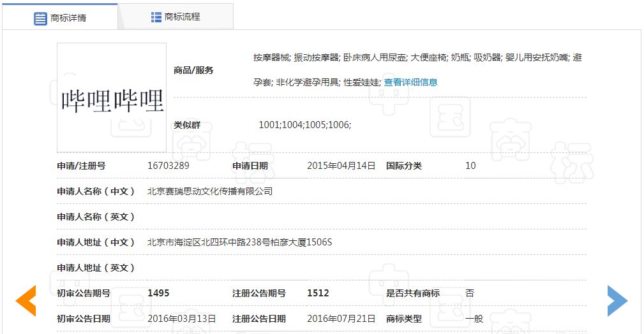This screenshot has height=334, width=644.
Task: Click the 类似群 label
Action: pyautogui.click(x=187, y=125)
